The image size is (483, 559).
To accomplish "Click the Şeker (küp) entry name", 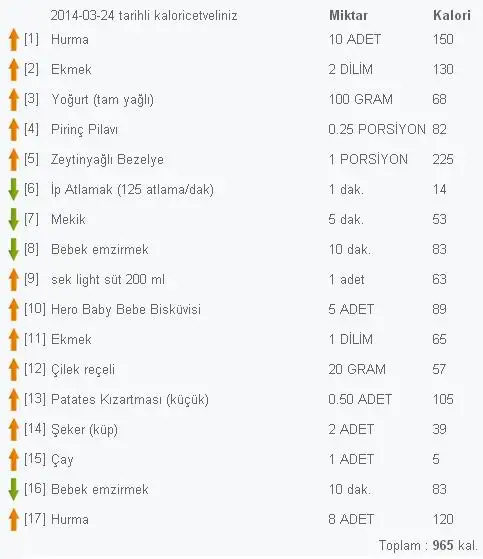I will tap(84, 429).
